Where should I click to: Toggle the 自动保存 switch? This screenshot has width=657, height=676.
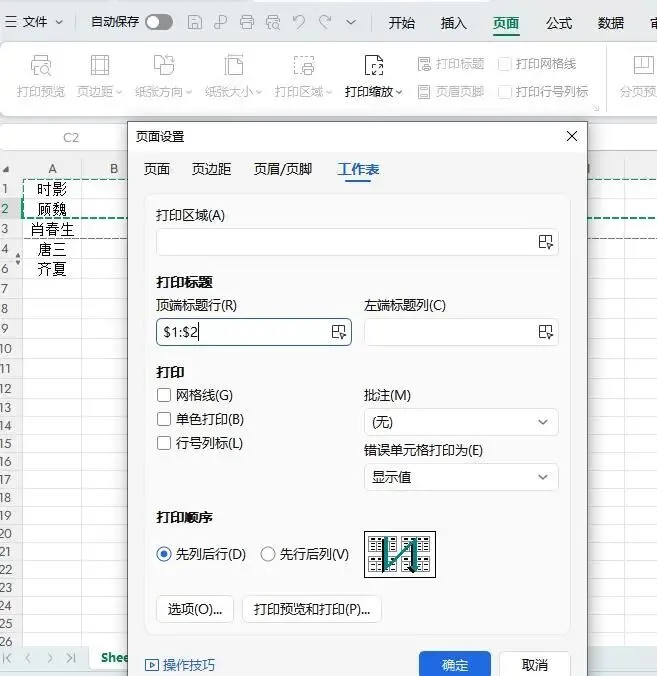pos(159,22)
